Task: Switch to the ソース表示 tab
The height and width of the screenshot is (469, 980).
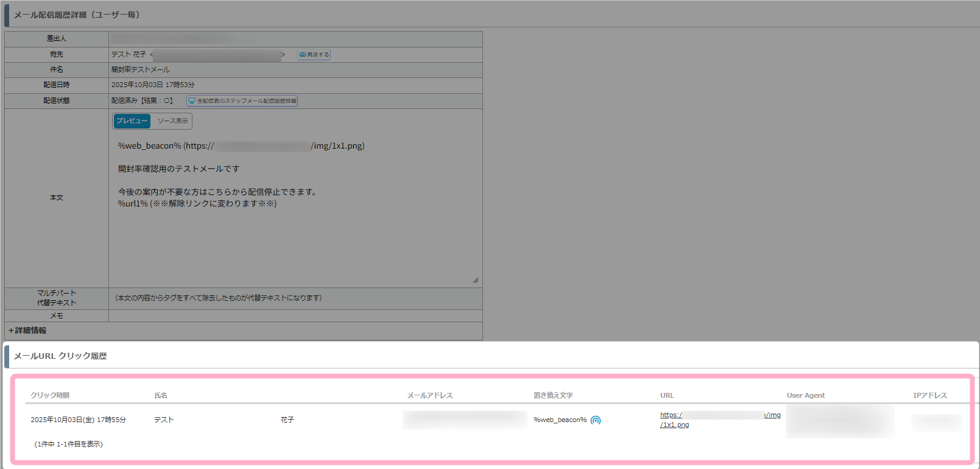Action: click(172, 121)
